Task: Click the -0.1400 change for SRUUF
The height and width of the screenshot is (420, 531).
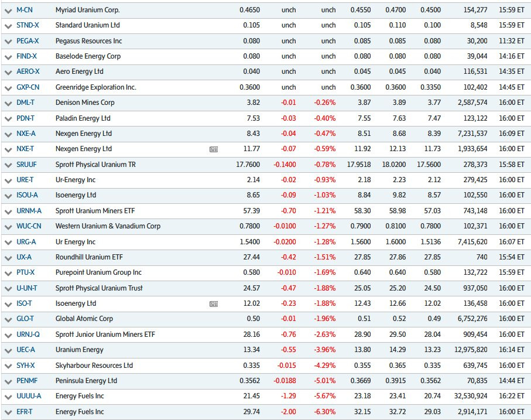Action: tap(285, 164)
